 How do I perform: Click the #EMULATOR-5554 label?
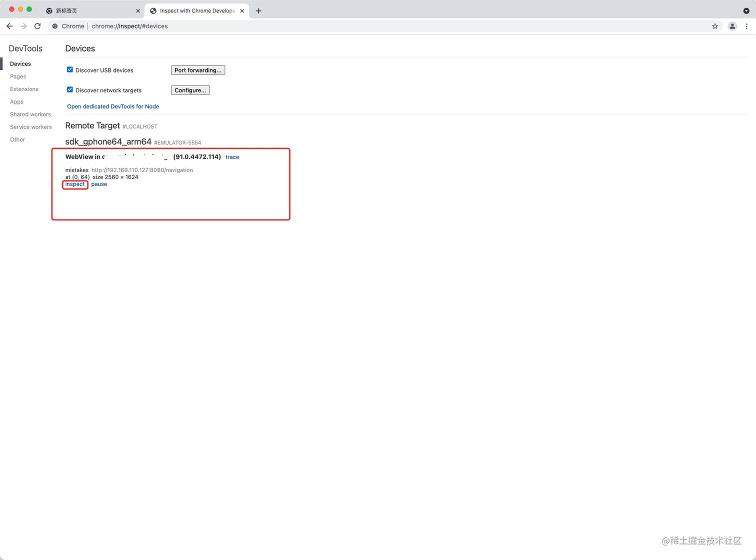pyautogui.click(x=177, y=142)
